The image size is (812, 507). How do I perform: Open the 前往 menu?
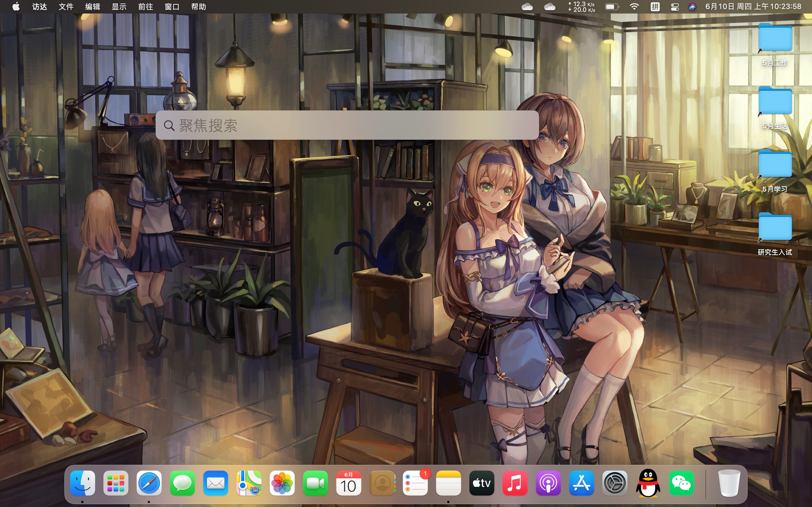click(145, 7)
